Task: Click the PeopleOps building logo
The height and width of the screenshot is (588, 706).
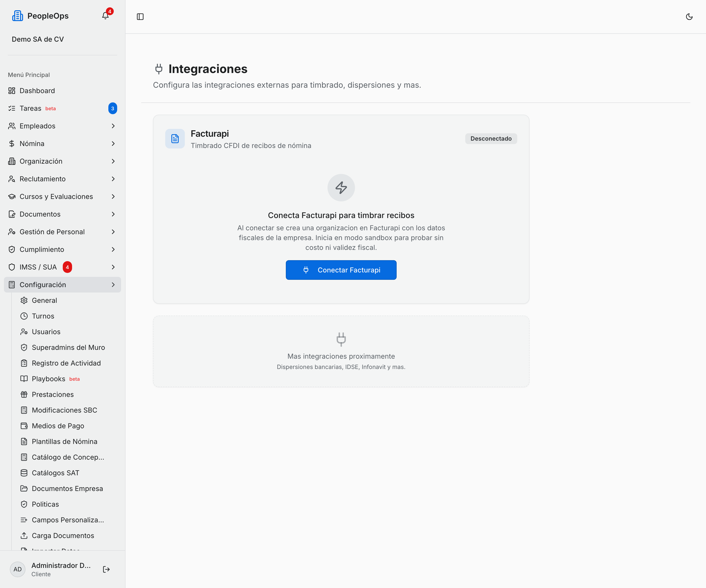Action: click(x=17, y=16)
